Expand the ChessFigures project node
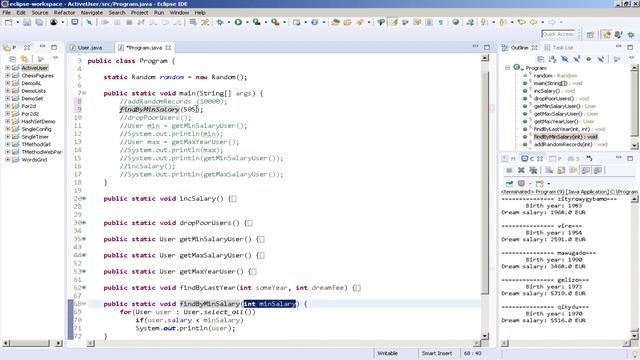Screen dimensions: 640x360 7,76
